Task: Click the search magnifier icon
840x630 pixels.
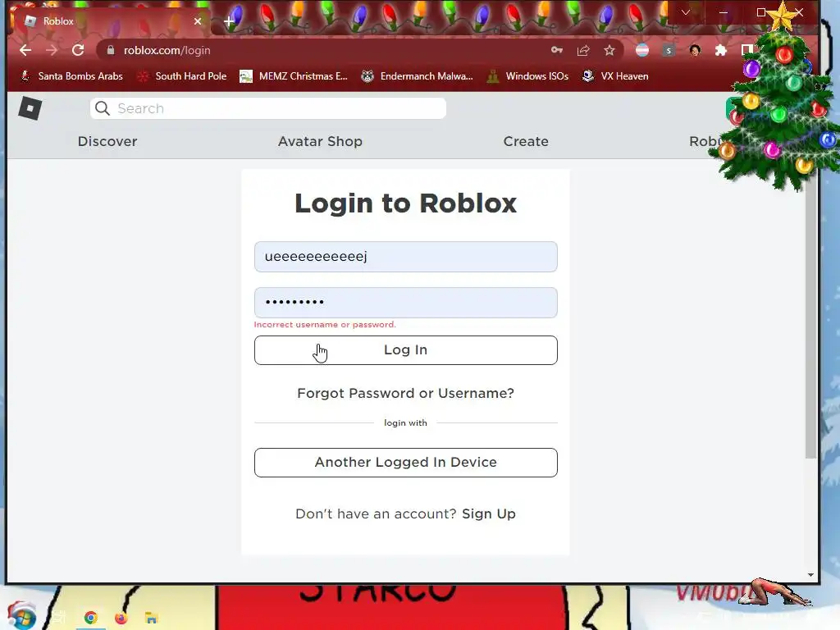Action: 103,109
